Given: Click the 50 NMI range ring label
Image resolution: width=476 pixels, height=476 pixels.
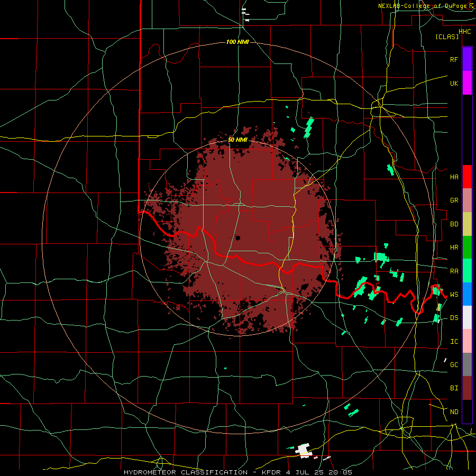Looking at the screenshot, I should (237, 140).
